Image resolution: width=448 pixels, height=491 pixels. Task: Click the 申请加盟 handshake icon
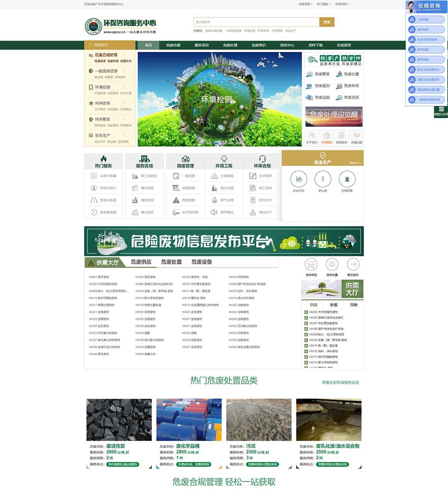pos(356,135)
